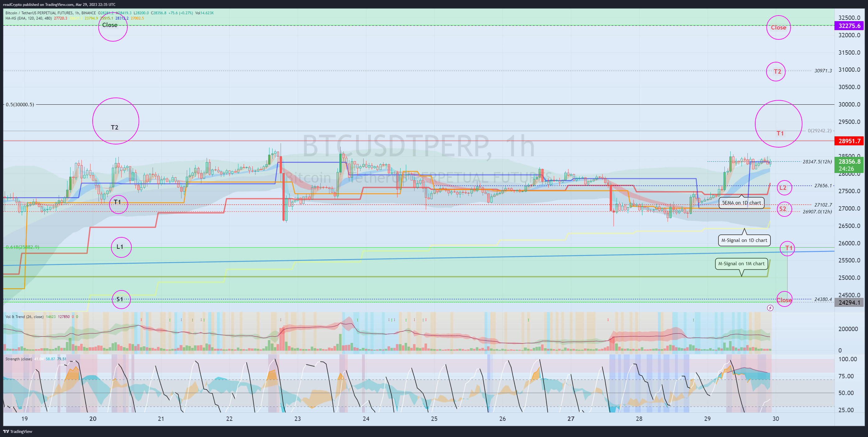
Task: Select the 0.618(25882.9) Fibonacci level label
Action: [x=22, y=247]
